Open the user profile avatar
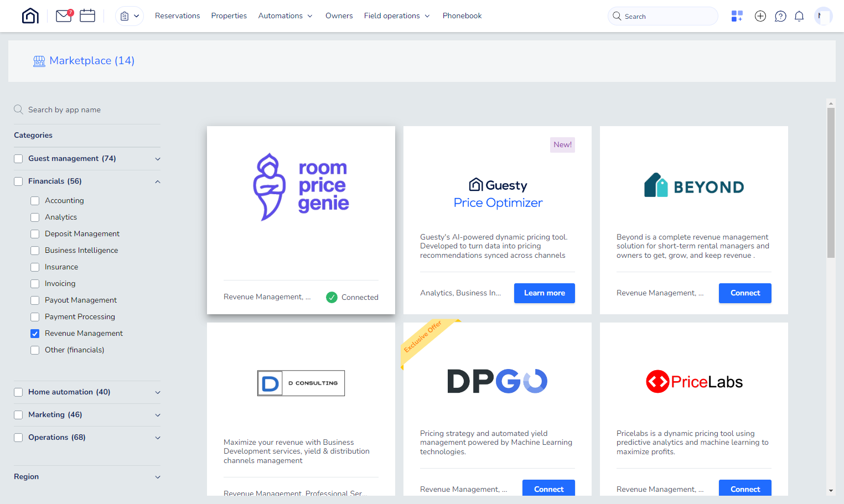 pyautogui.click(x=824, y=16)
